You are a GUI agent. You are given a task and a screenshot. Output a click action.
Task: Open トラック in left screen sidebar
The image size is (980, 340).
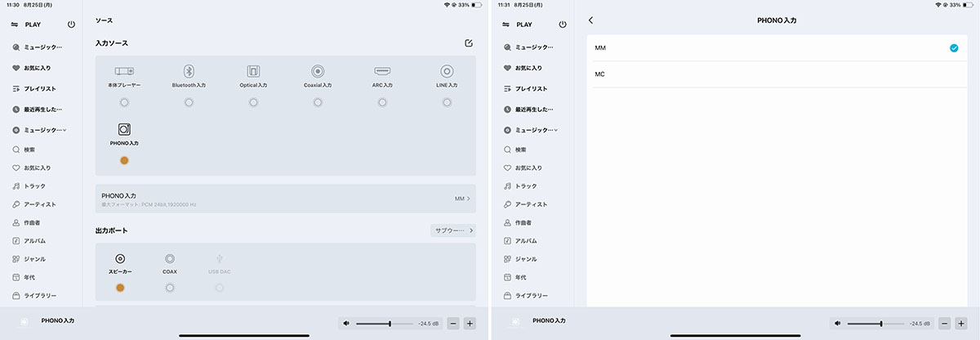(31, 186)
